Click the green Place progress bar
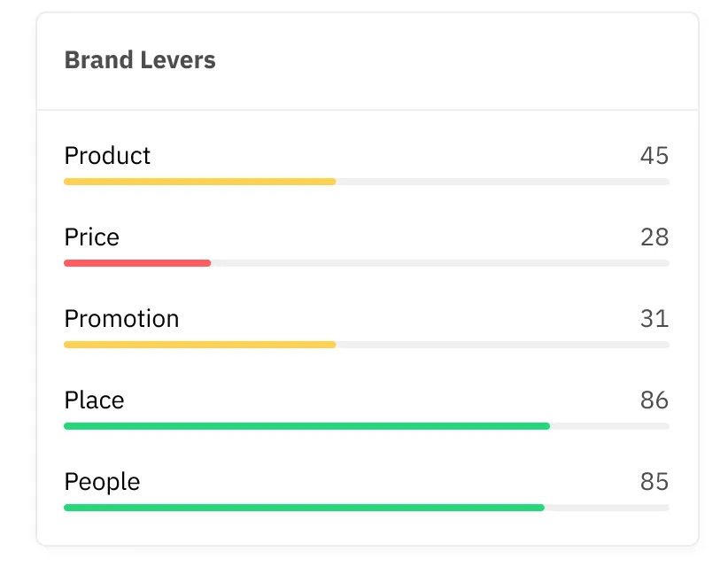This screenshot has height=567, width=728. (x=307, y=426)
